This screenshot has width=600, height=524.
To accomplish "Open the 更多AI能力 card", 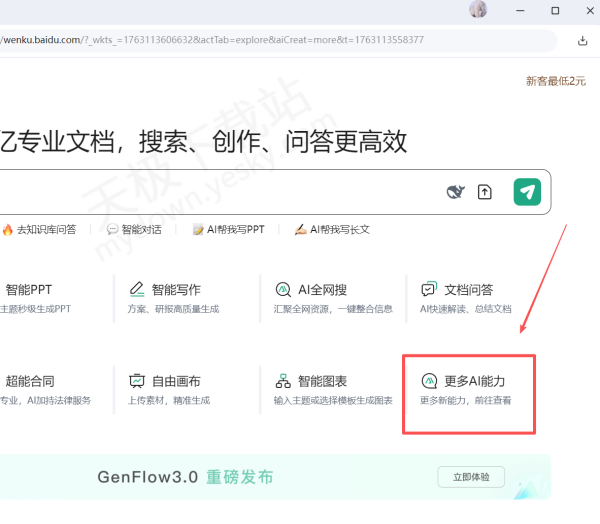I will [468, 390].
